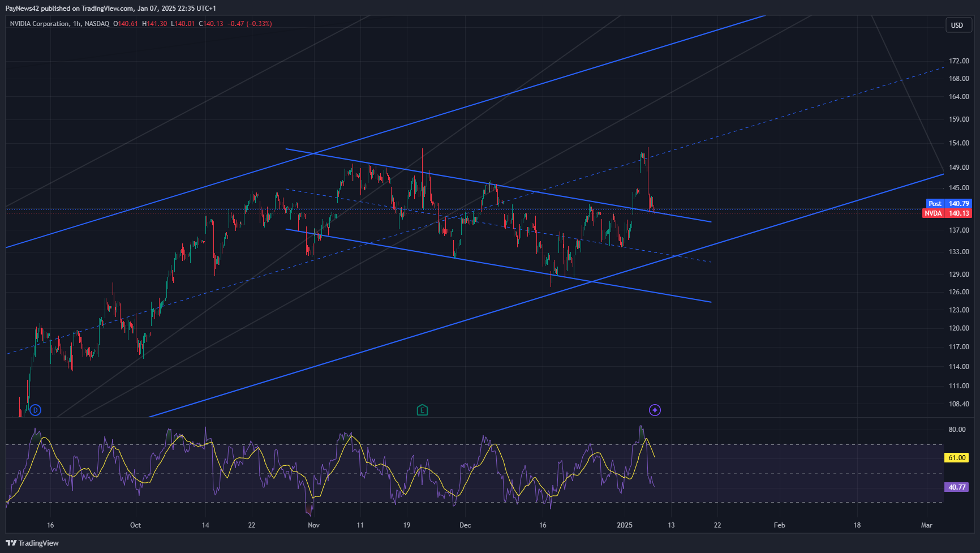
Task: Click the 108.40 price axis label
Action: tap(959, 404)
